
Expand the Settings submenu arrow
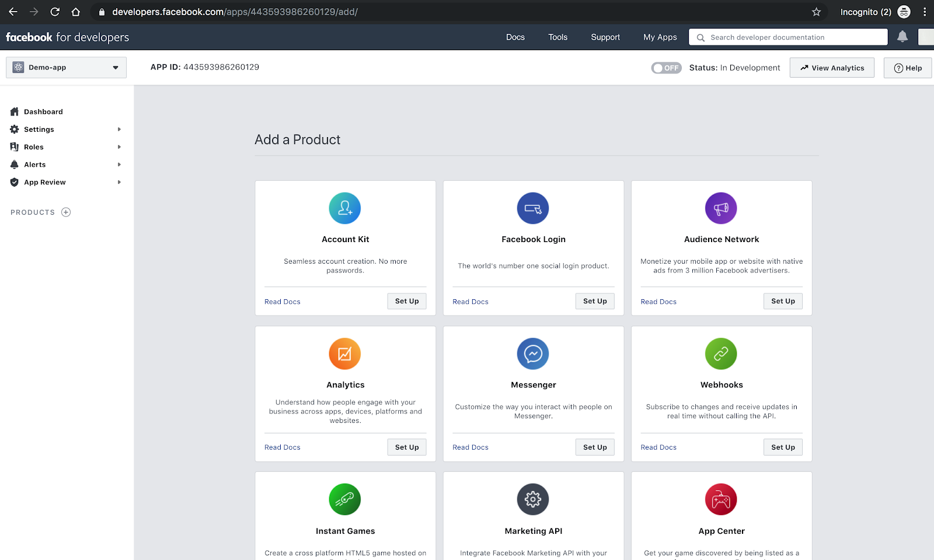pos(119,129)
